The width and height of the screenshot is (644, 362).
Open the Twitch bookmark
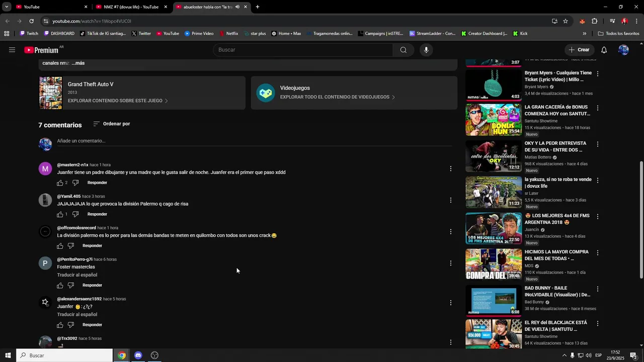click(x=29, y=34)
